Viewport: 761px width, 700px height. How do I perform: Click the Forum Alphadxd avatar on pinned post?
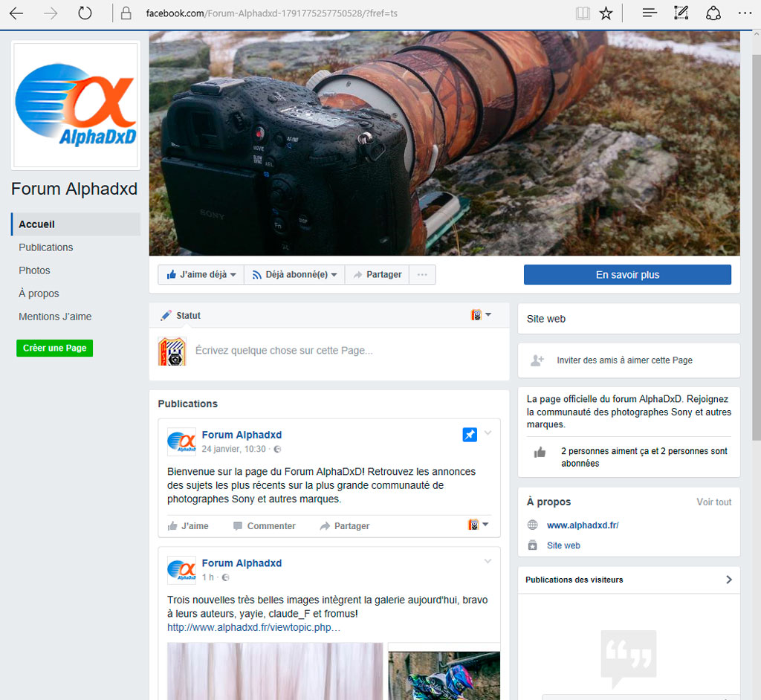(x=181, y=441)
